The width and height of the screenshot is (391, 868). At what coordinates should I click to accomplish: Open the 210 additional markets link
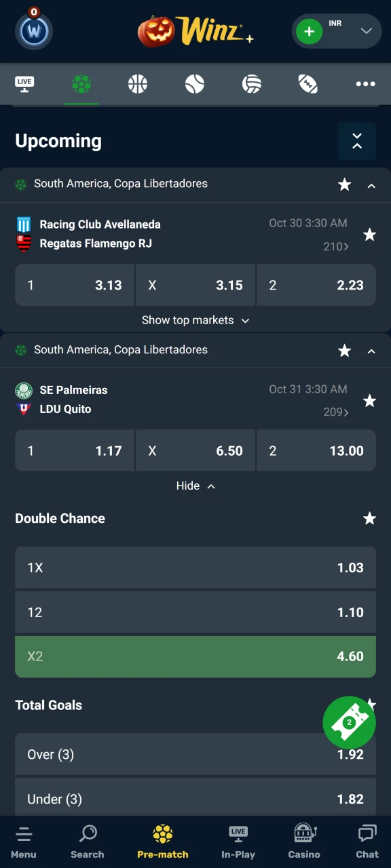click(335, 246)
